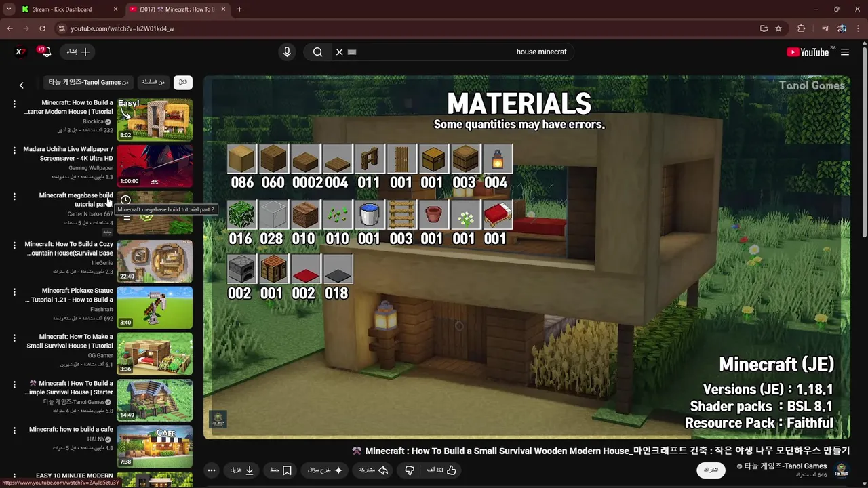The image size is (868, 488).
Task: Open options menu for Pickaxe Statue video
Action: (x=14, y=291)
